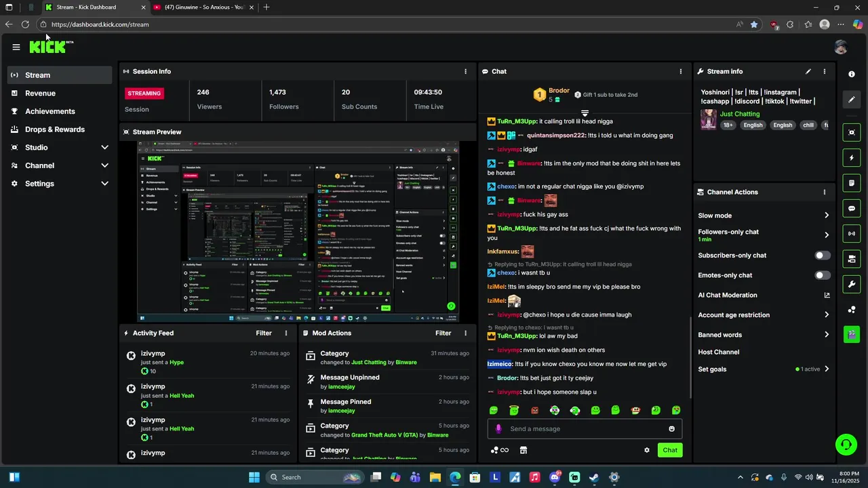Open Followers-only chat options chevron
This screenshot has height=488, width=868.
[x=827, y=235]
